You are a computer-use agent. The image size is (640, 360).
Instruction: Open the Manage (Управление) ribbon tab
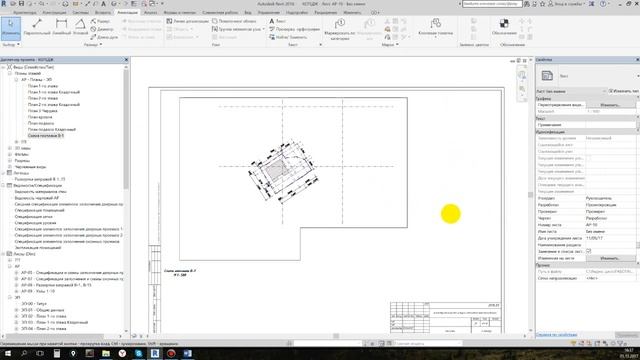[x=268, y=13]
